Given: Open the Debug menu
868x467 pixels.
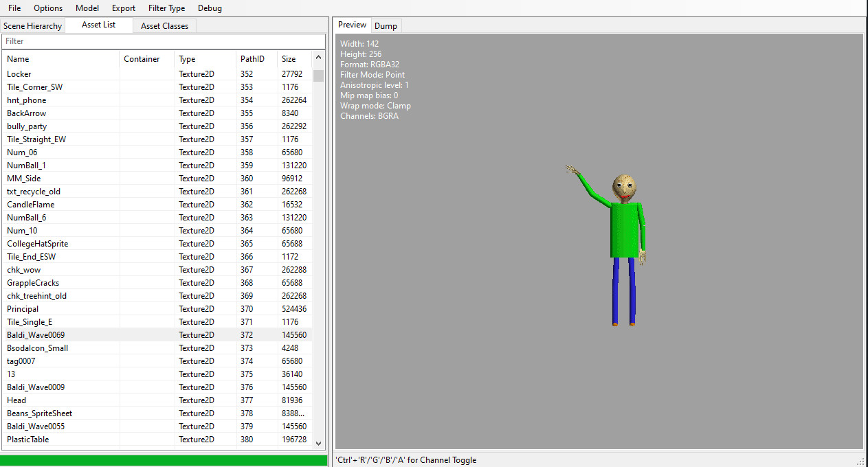Looking at the screenshot, I should [210, 8].
